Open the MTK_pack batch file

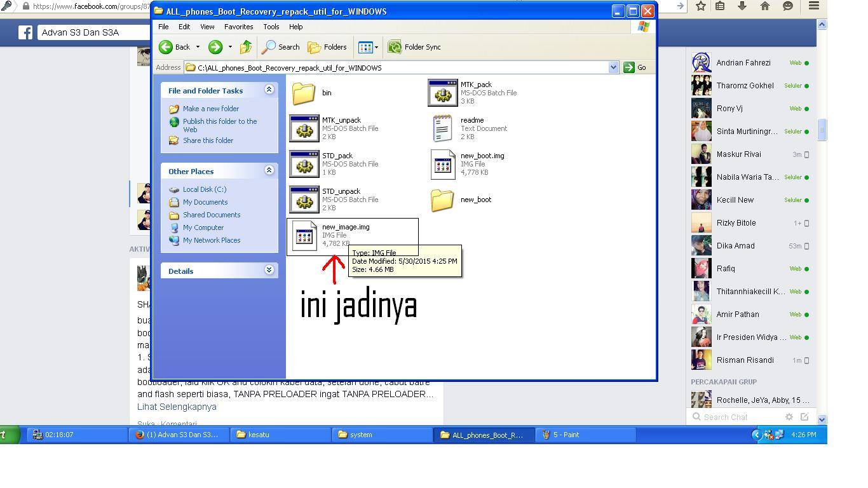(x=442, y=92)
